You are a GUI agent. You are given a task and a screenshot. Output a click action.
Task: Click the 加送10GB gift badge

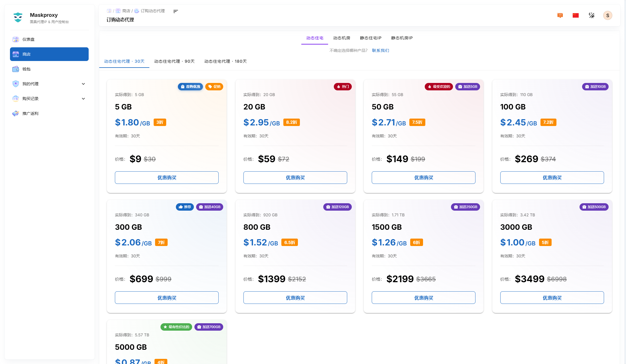(x=595, y=87)
